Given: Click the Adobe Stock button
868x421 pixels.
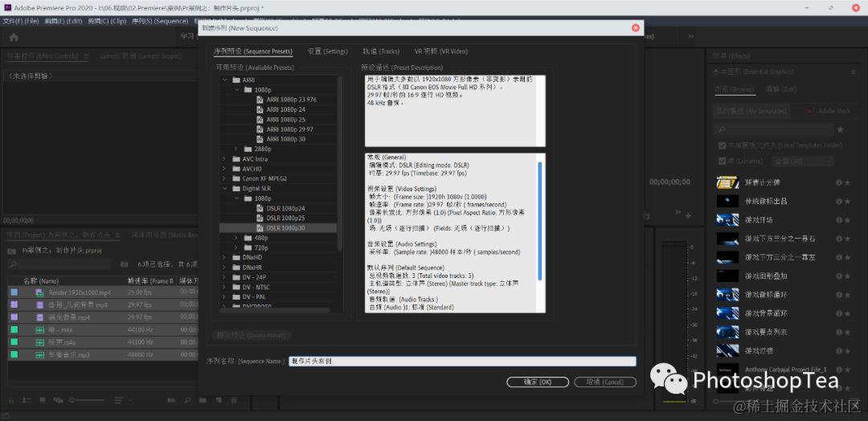Looking at the screenshot, I should [828, 111].
